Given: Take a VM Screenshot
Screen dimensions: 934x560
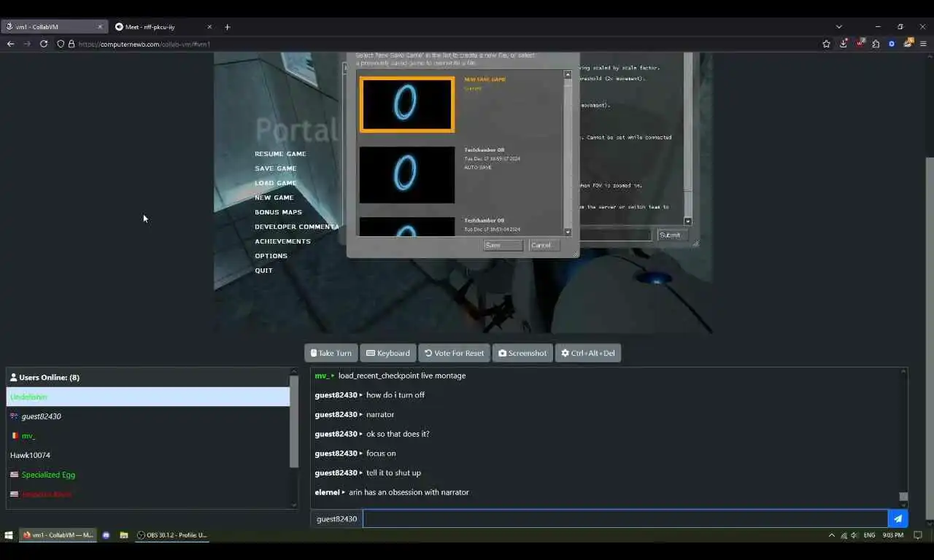Looking at the screenshot, I should (522, 353).
